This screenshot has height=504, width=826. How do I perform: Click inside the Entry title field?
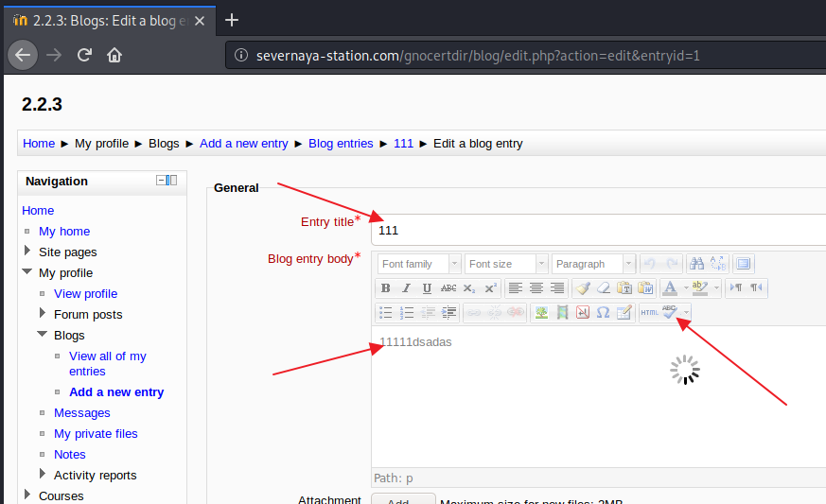596,230
